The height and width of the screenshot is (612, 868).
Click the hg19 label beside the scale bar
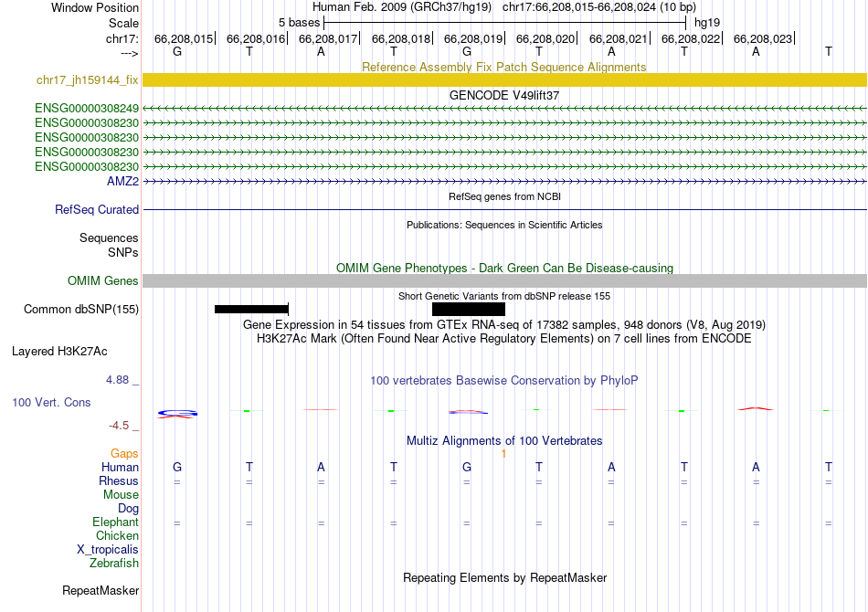[707, 23]
